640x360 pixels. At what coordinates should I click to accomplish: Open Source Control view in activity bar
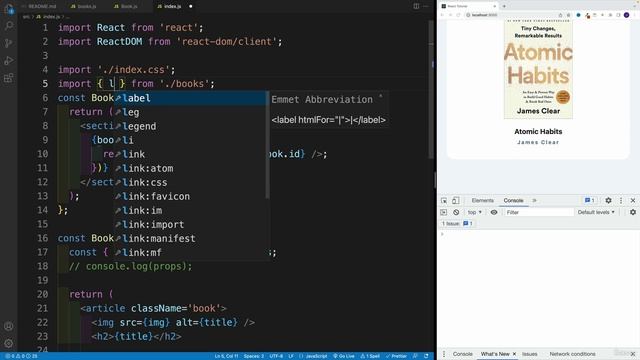9,43
